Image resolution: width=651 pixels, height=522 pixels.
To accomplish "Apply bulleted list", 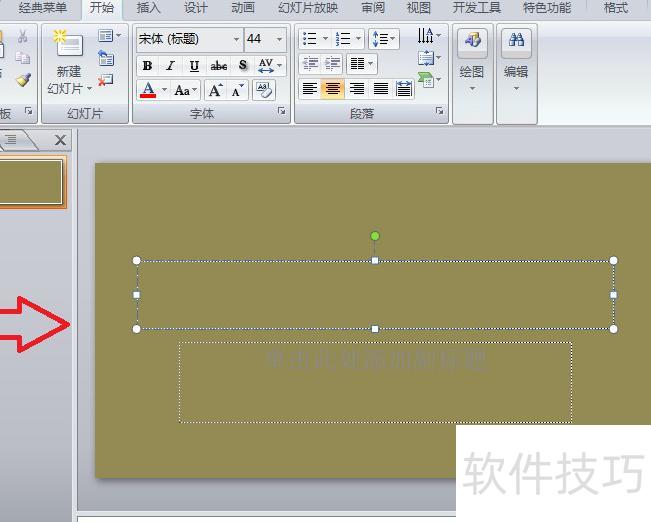I will pyautogui.click(x=310, y=39).
